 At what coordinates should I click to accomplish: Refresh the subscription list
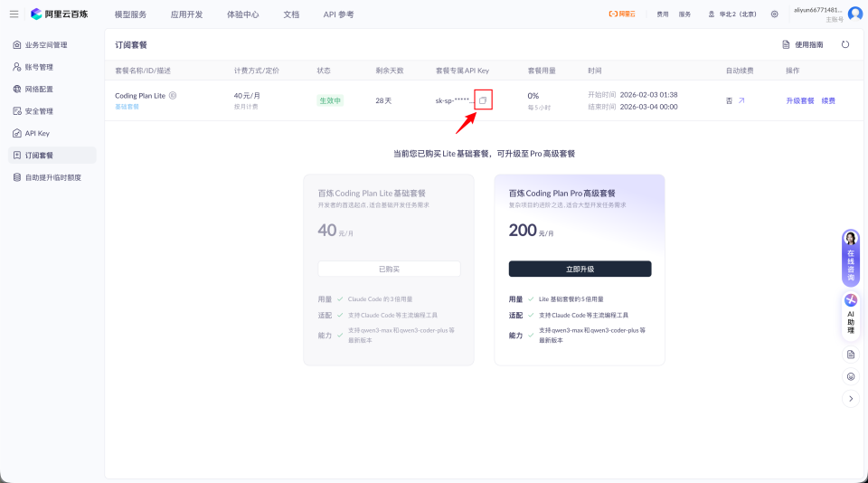click(845, 44)
